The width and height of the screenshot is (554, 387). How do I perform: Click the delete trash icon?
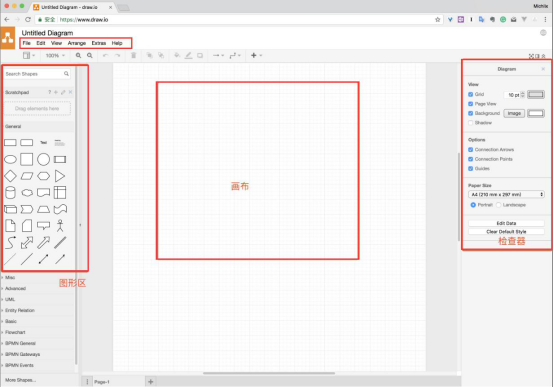[x=134, y=55]
